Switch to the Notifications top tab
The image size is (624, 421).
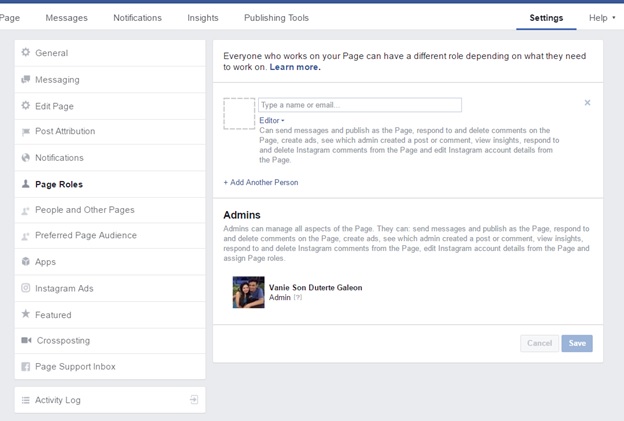[137, 18]
